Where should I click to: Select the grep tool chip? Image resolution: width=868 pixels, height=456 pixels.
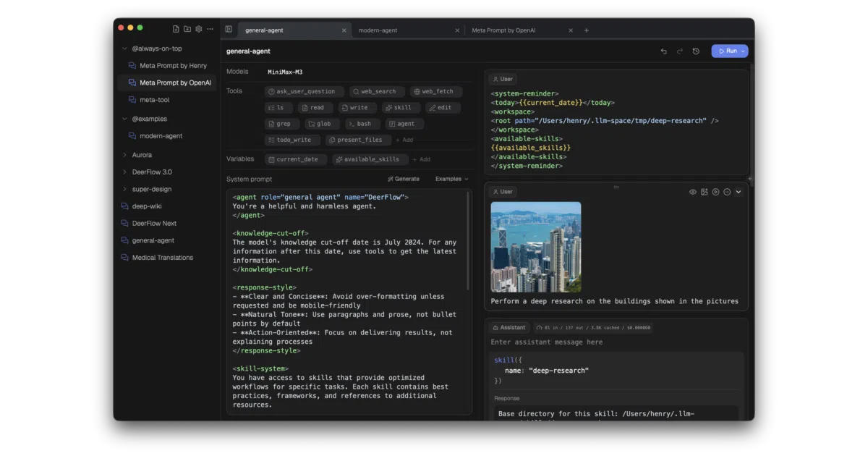282,124
